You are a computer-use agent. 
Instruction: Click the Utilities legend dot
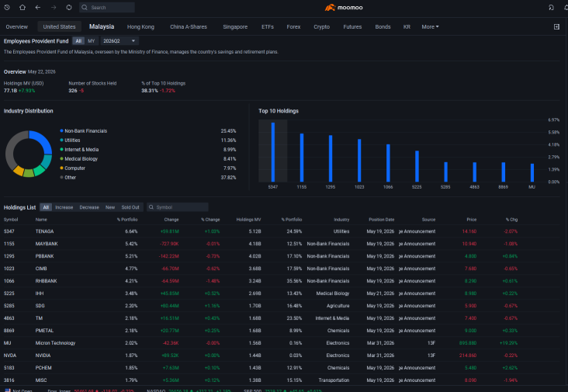(61, 140)
